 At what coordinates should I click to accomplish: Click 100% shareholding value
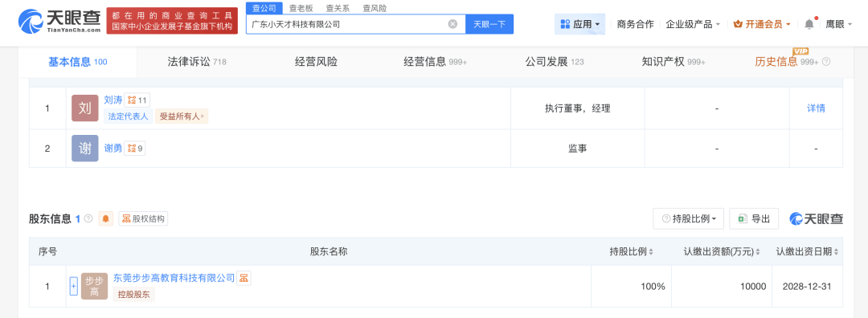653,287
